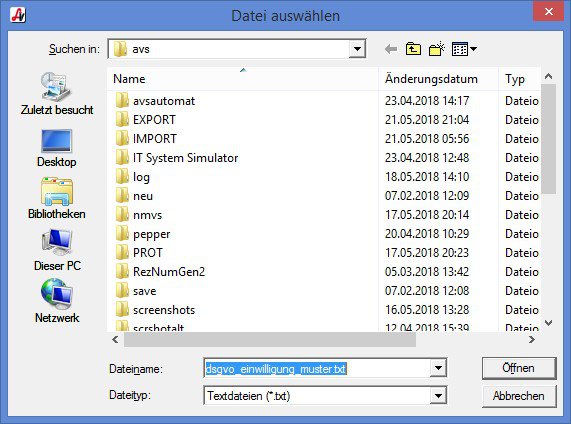Viewport: 571px width, 424px height.
Task: Select the pepper folder icon
Action: [122, 233]
